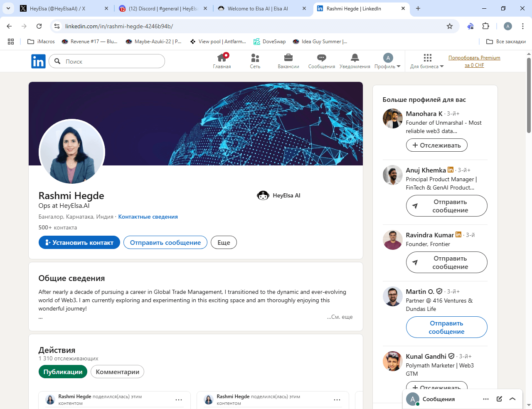View Rashmi Hegde profile photo

(x=71, y=152)
